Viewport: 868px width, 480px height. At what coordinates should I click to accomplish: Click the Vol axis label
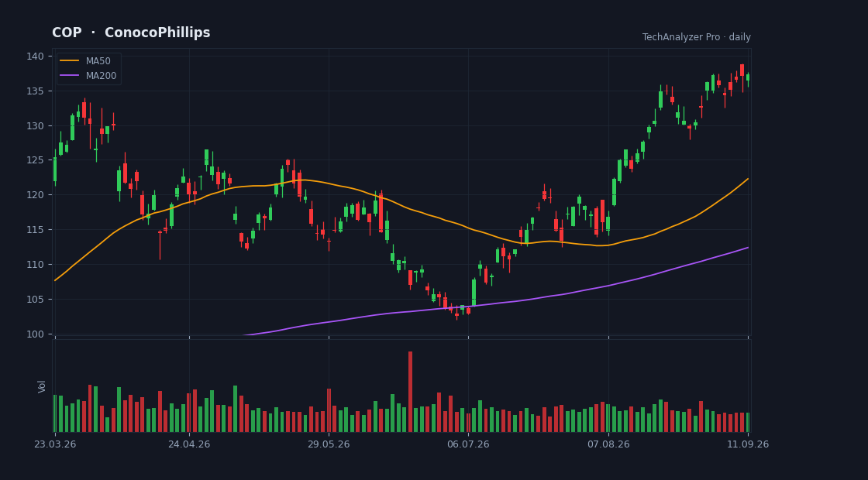click(42, 386)
